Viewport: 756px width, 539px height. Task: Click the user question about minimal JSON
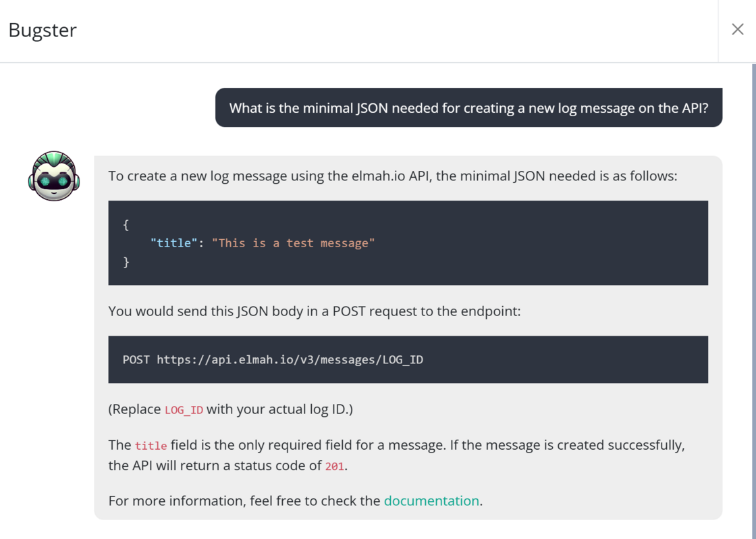(468, 107)
